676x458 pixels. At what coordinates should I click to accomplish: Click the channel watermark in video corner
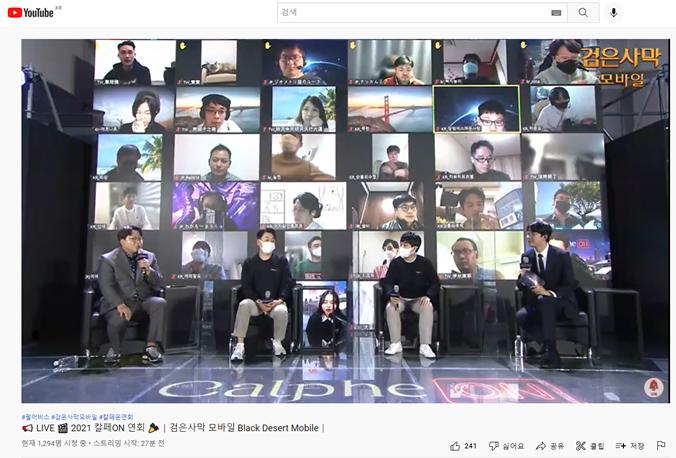654,387
